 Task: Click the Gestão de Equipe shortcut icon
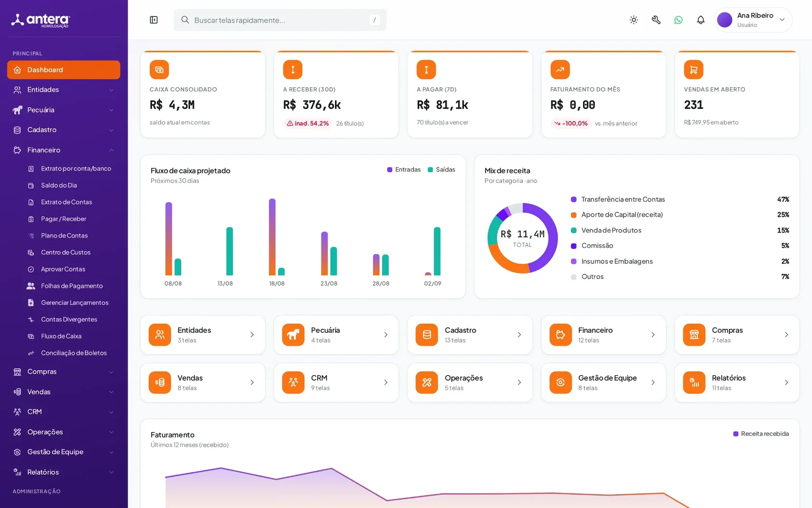[x=561, y=383]
